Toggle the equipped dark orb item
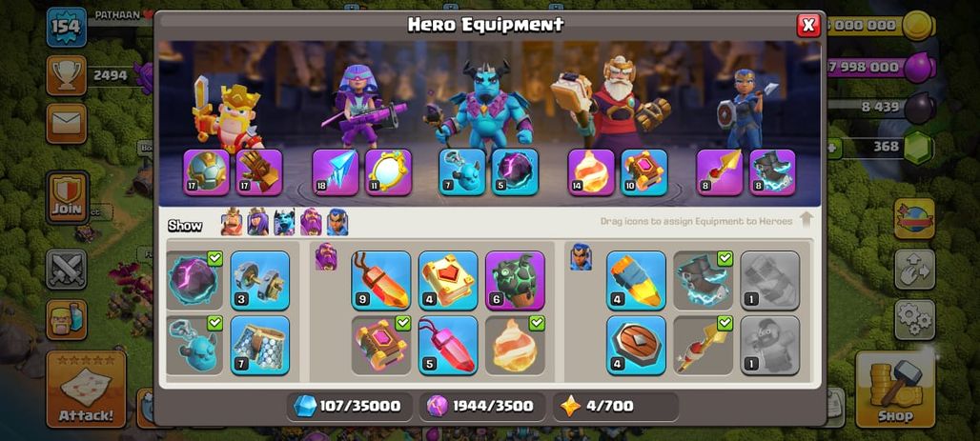This screenshot has height=441, width=980. point(194,280)
